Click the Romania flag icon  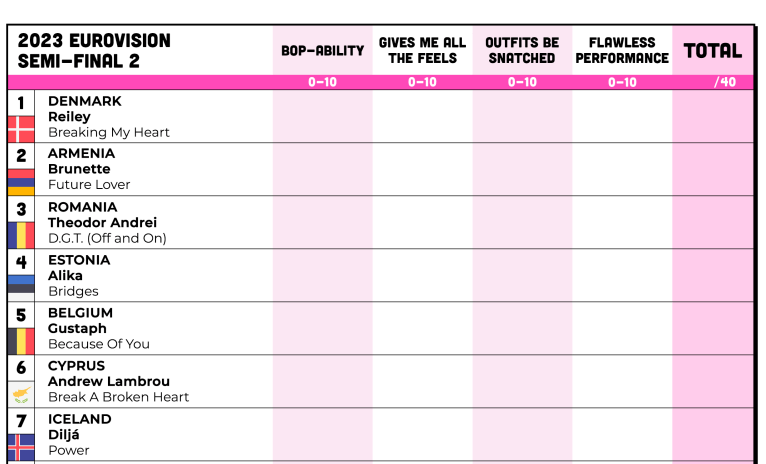pyautogui.click(x=21, y=235)
